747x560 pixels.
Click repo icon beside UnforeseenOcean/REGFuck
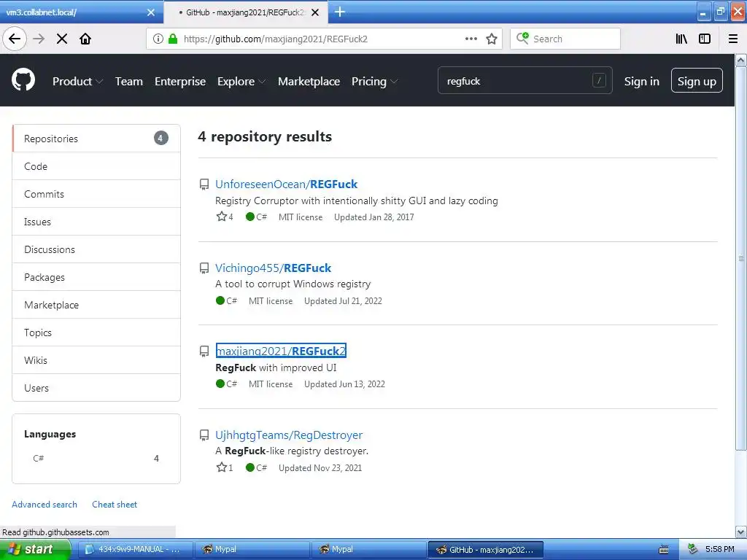pos(204,184)
